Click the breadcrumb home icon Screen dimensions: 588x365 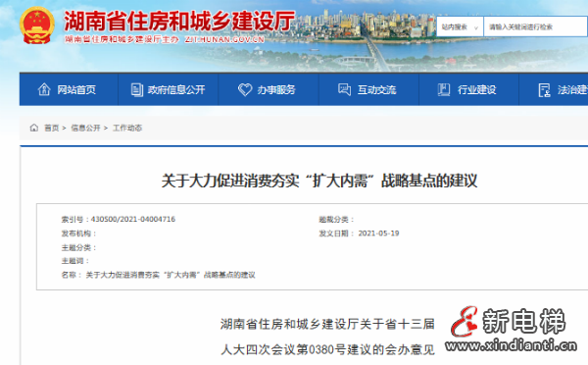34,128
